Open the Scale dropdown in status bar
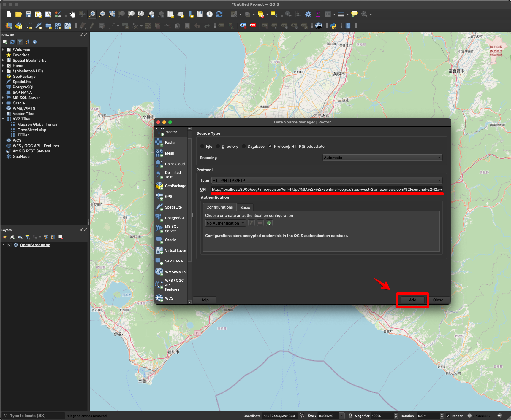This screenshot has width=511, height=420. click(342, 416)
